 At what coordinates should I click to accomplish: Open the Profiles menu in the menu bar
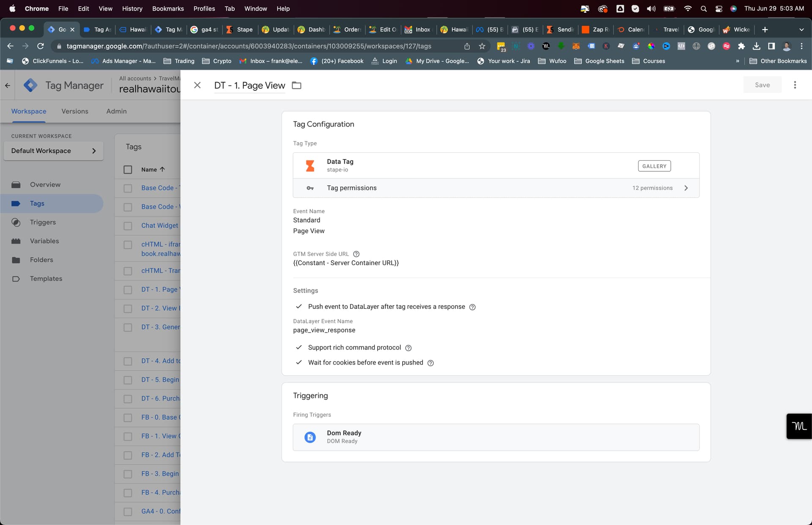(x=204, y=8)
